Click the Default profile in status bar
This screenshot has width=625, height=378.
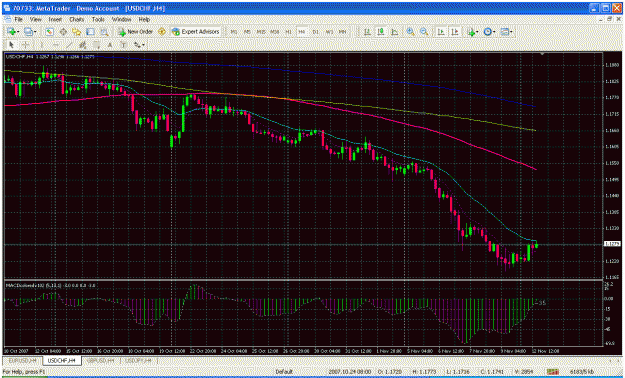tap(284, 372)
